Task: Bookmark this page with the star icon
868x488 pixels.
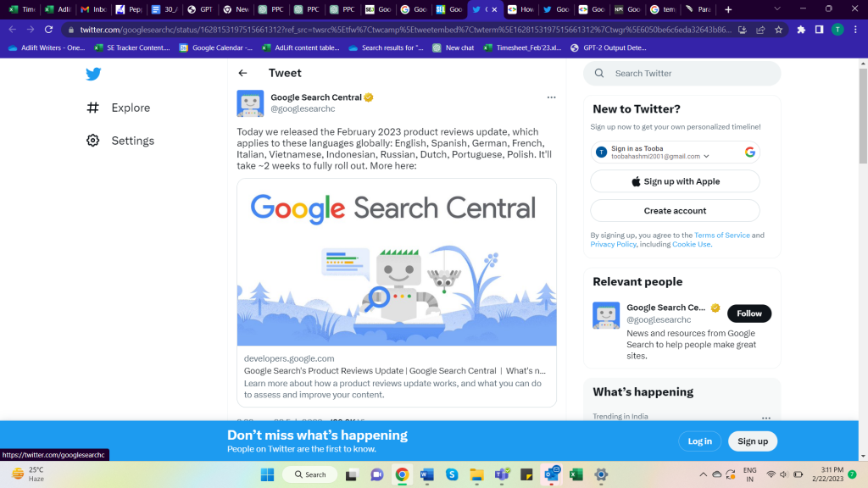Action: point(779,30)
